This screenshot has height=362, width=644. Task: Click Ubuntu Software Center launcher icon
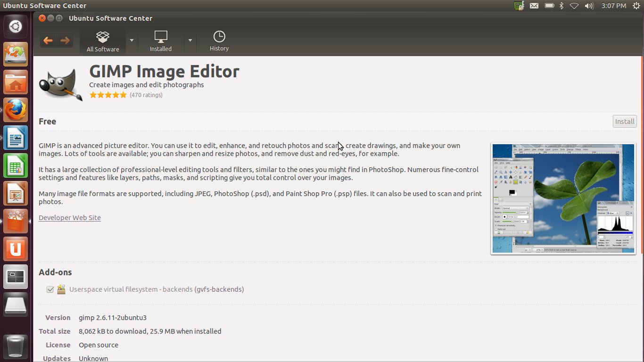(16, 221)
